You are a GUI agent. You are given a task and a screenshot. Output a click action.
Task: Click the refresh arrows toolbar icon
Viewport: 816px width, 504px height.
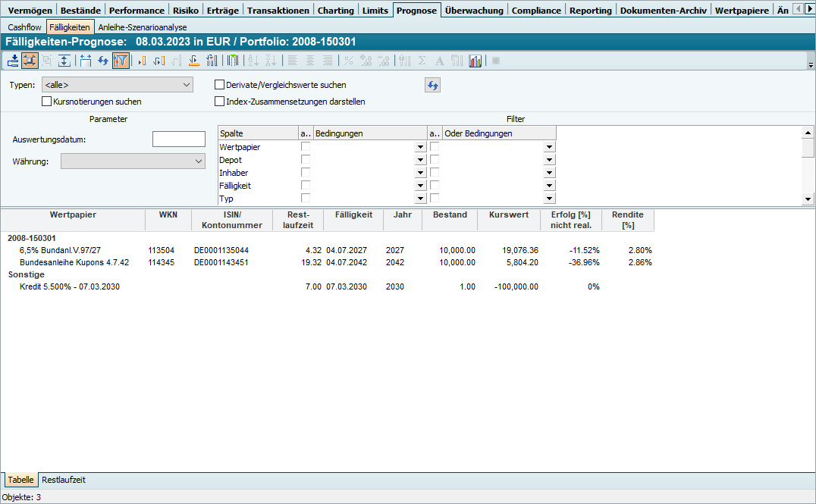102,61
